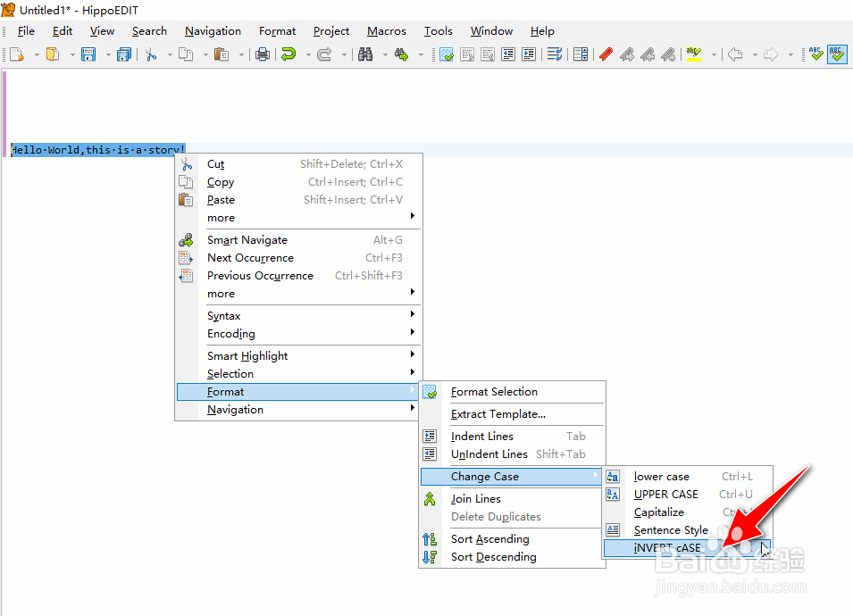This screenshot has width=853, height=616.
Task: Open dropdown arrow beside New document icon
Action: click(x=37, y=54)
